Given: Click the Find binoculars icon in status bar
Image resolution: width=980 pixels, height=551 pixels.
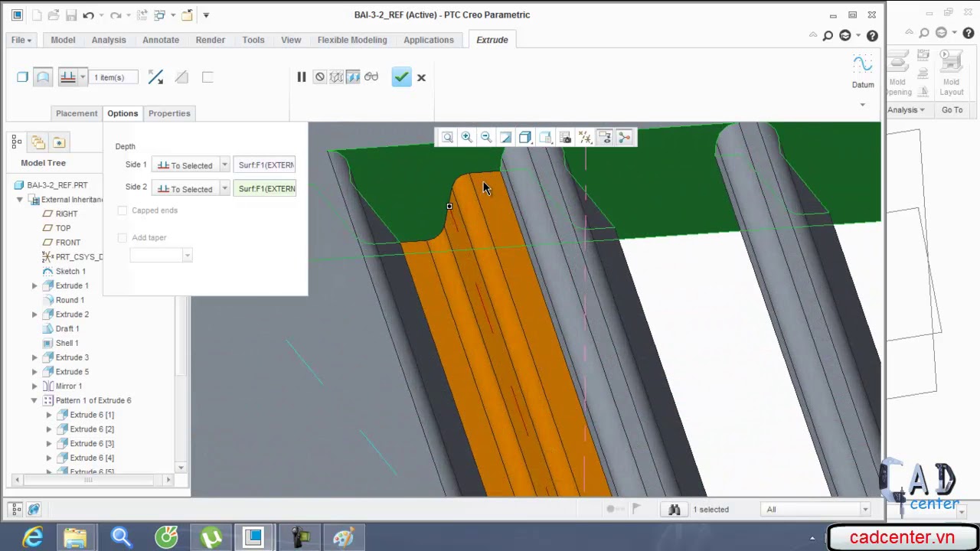Looking at the screenshot, I should (675, 510).
